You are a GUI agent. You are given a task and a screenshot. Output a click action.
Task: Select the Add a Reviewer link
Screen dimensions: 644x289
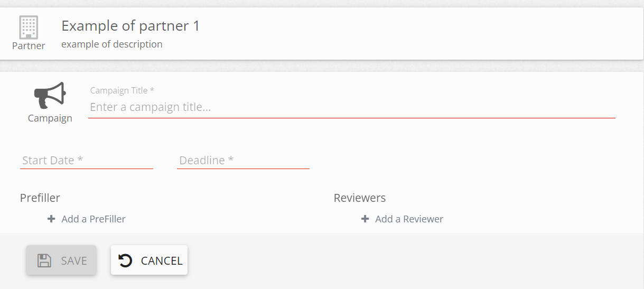pos(409,219)
